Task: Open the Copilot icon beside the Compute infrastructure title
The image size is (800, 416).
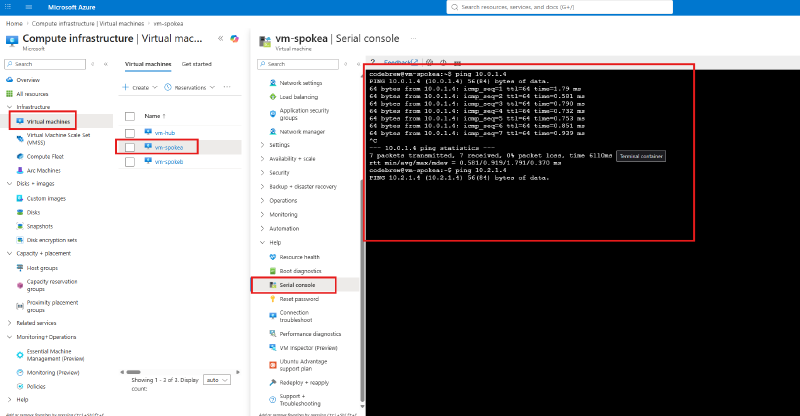Action: click(234, 38)
